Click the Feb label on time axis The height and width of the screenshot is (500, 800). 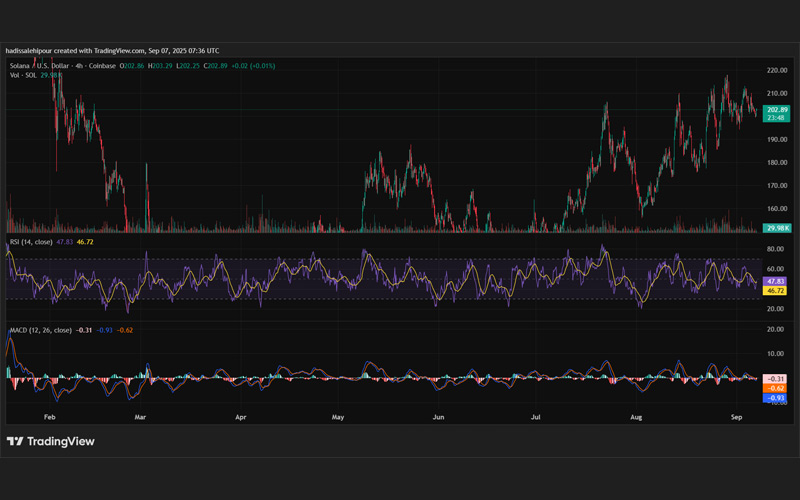[x=49, y=417]
